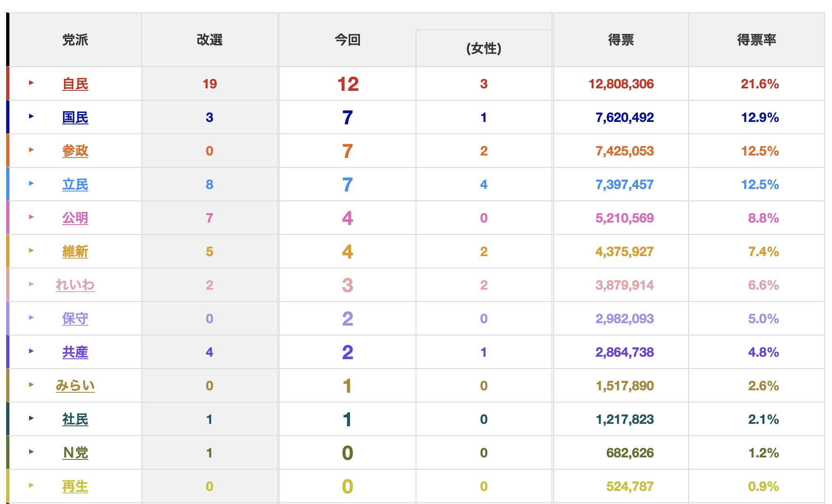Expand the 参政 row triangle
This screenshot has width=832, height=504.
[x=31, y=150]
